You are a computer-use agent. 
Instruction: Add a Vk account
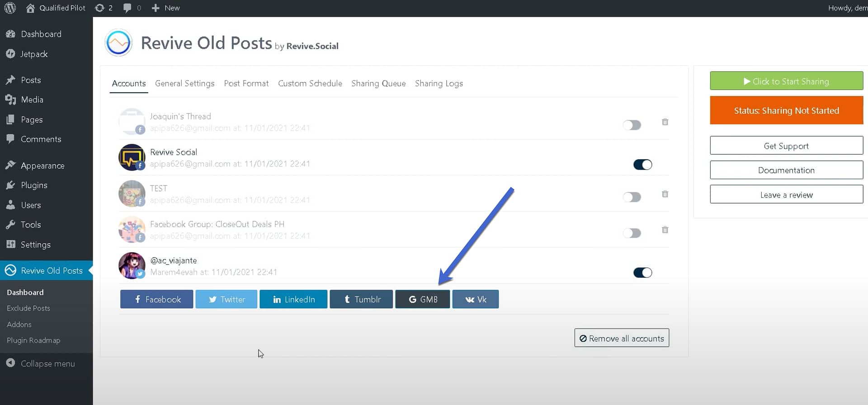coord(476,299)
